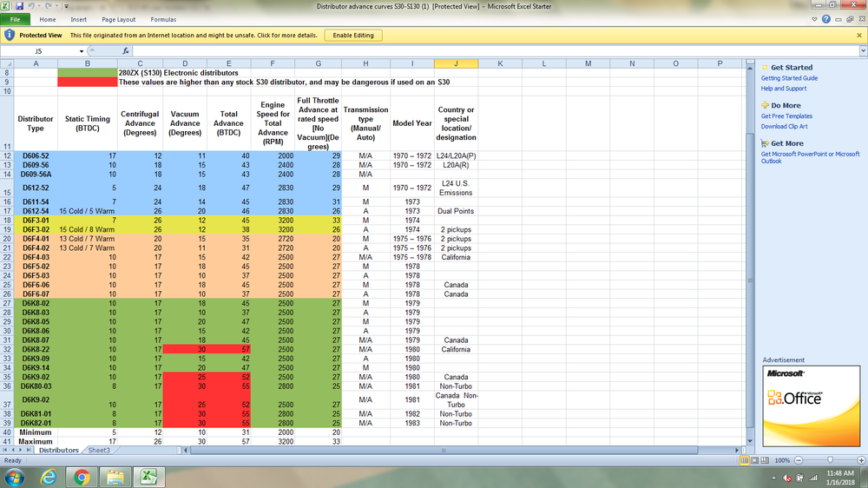Click vertical scrollbar down arrow

click(x=751, y=441)
